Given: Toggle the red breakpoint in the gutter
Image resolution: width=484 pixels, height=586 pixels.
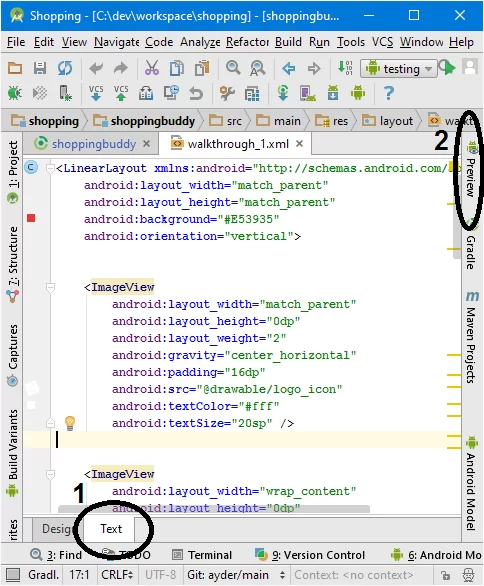Looking at the screenshot, I should [31, 218].
